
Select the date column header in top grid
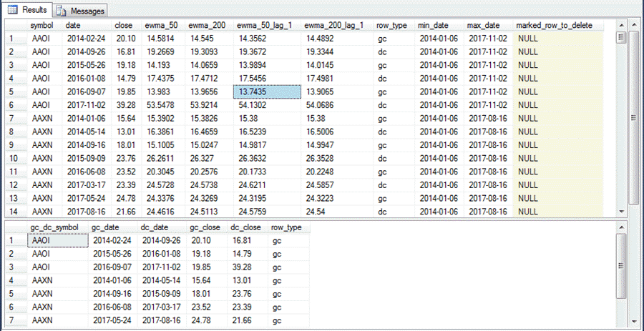click(x=87, y=26)
